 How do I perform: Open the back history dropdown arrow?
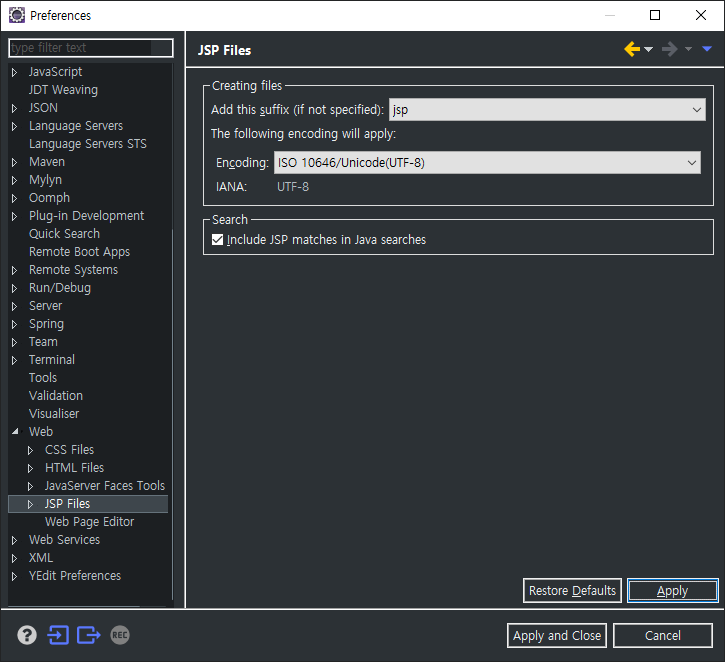coord(648,49)
